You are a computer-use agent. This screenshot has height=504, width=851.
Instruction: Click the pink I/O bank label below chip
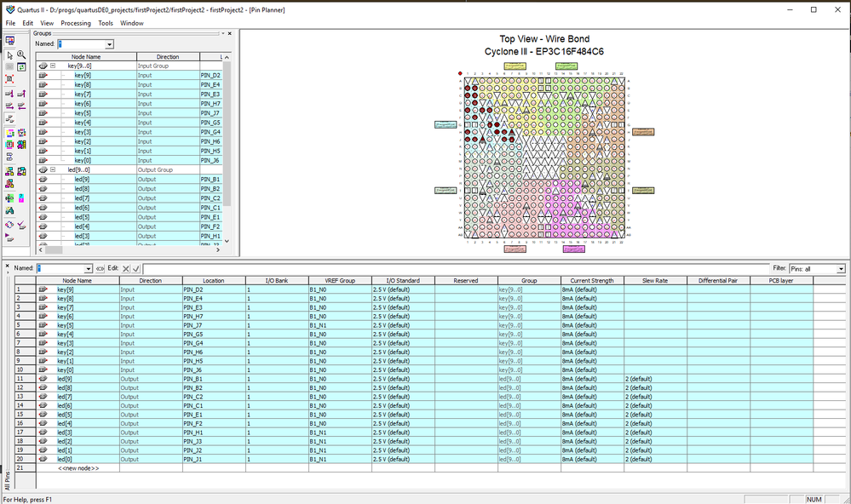point(515,249)
